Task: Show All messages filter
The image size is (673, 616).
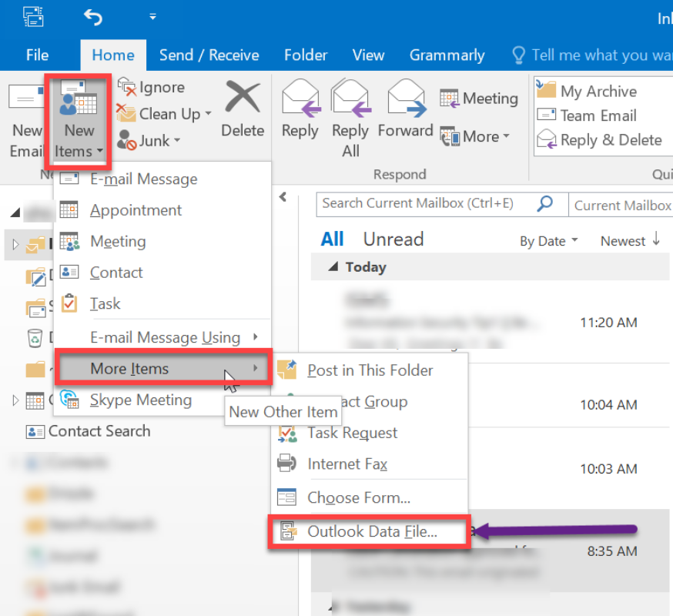Action: click(x=332, y=239)
